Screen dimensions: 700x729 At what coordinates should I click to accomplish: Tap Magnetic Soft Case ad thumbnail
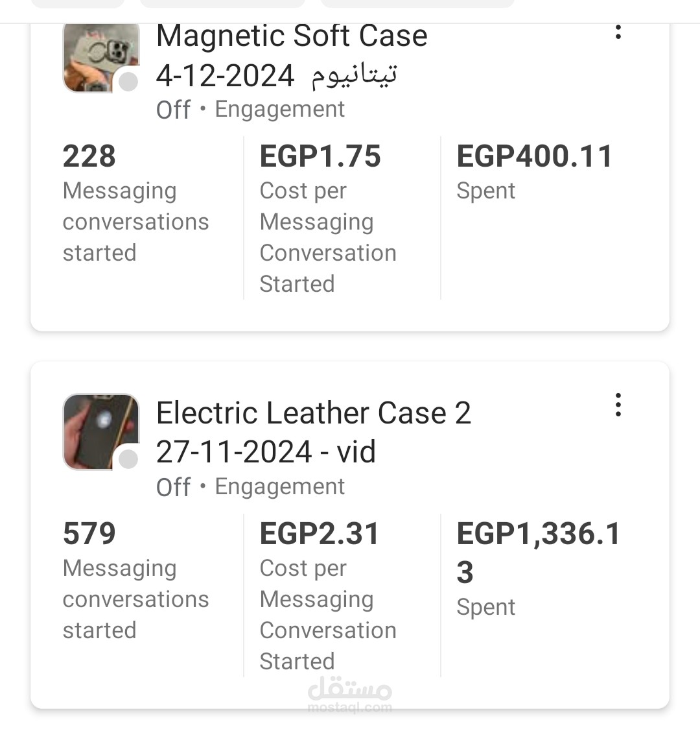tap(100, 58)
